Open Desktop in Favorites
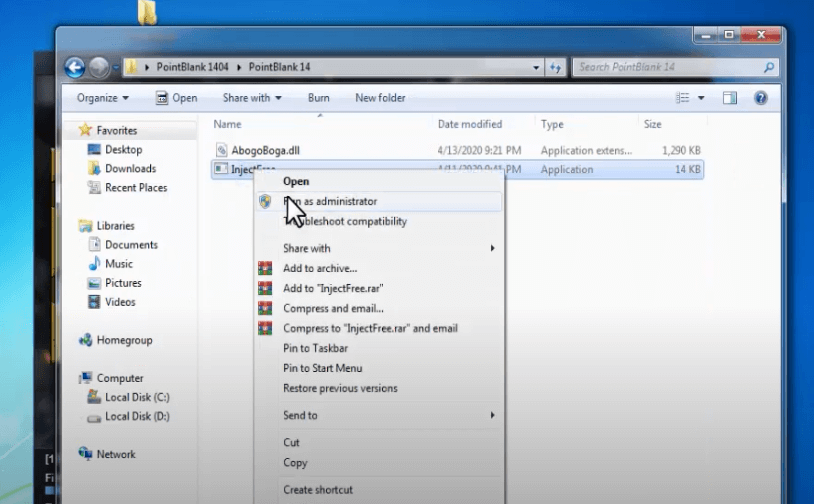The height and width of the screenshot is (504, 814). (x=124, y=149)
